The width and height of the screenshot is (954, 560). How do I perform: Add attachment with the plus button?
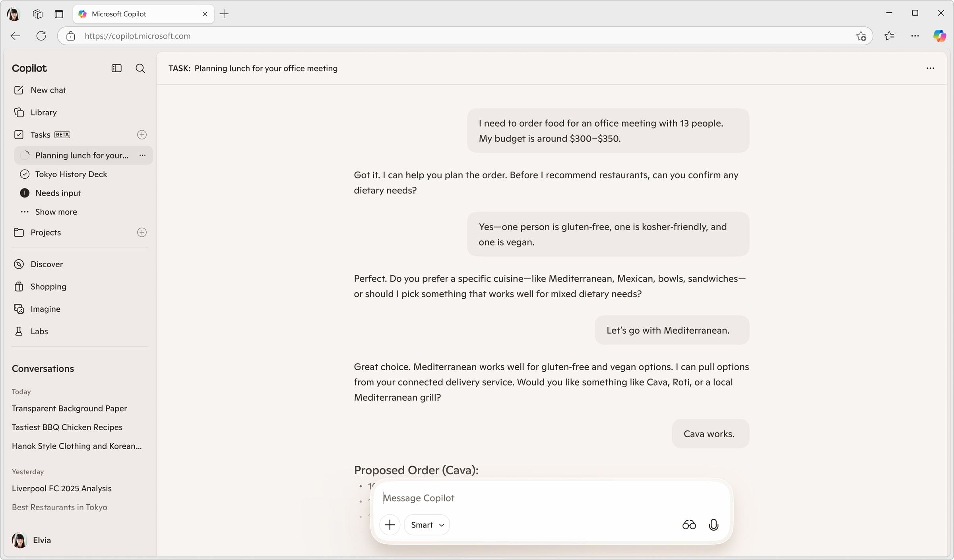390,525
